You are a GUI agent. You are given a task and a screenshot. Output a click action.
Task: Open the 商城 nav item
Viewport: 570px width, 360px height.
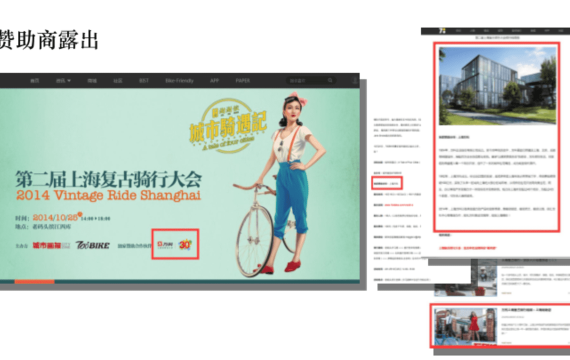point(92,81)
